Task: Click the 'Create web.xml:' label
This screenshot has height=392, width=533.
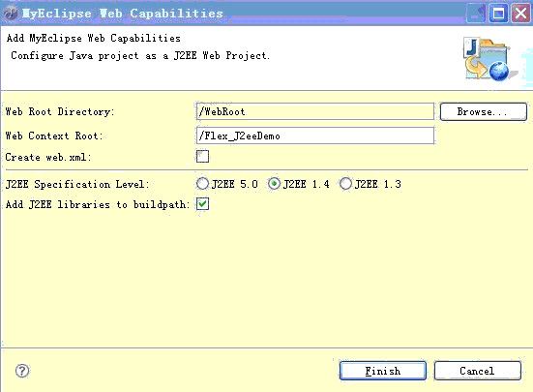Action: pyautogui.click(x=48, y=157)
